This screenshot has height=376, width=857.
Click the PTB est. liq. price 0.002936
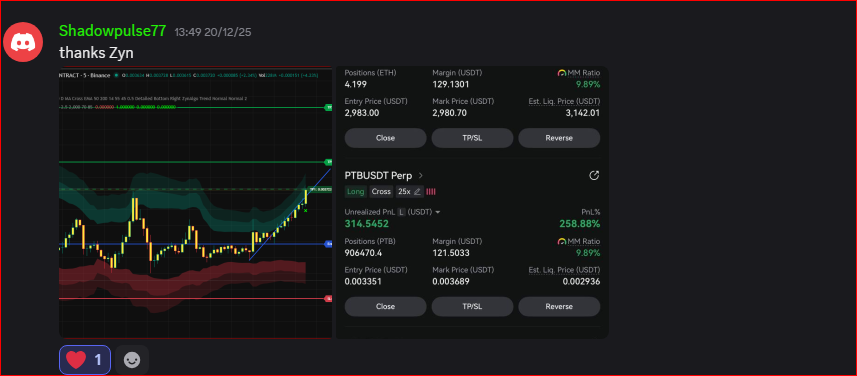pos(581,282)
